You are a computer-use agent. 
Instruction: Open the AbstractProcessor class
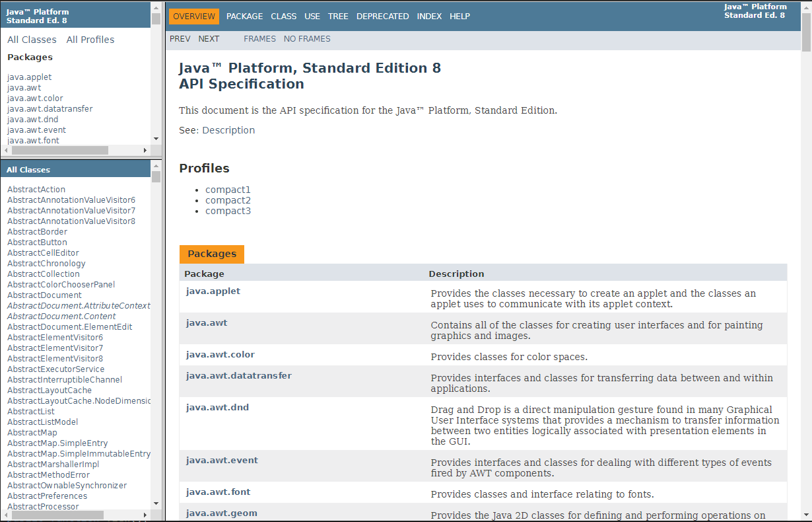coord(43,507)
